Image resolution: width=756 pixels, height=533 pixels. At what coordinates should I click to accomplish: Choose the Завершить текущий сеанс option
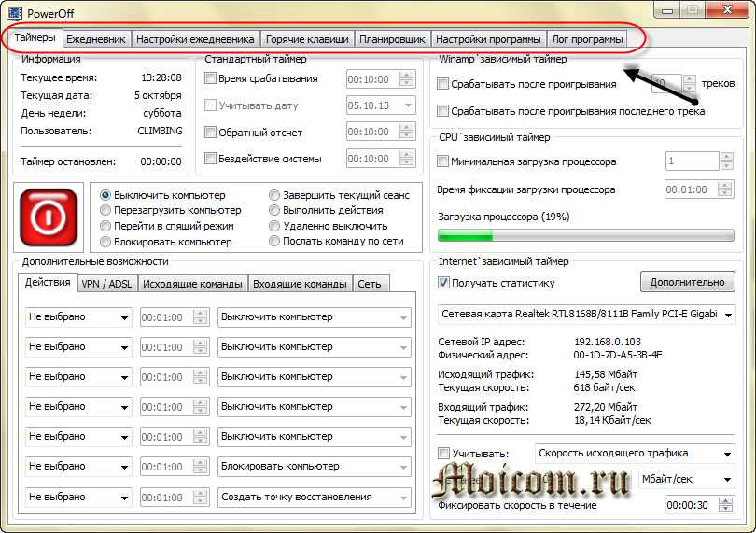point(274,196)
